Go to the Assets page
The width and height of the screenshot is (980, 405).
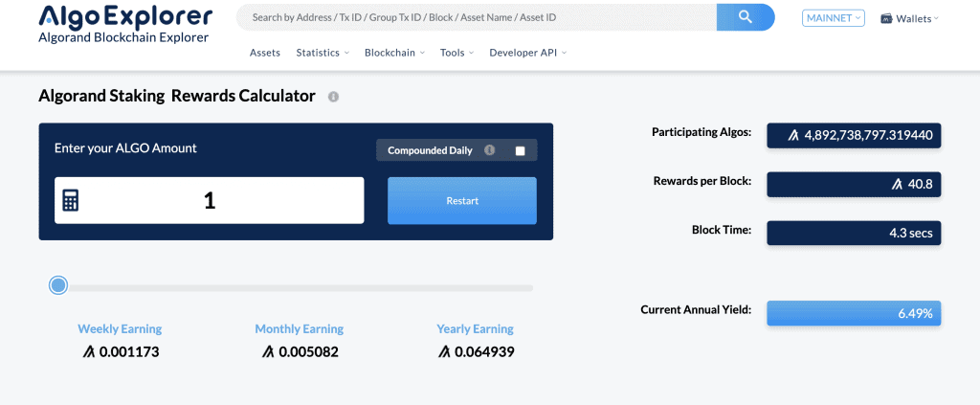(x=265, y=53)
